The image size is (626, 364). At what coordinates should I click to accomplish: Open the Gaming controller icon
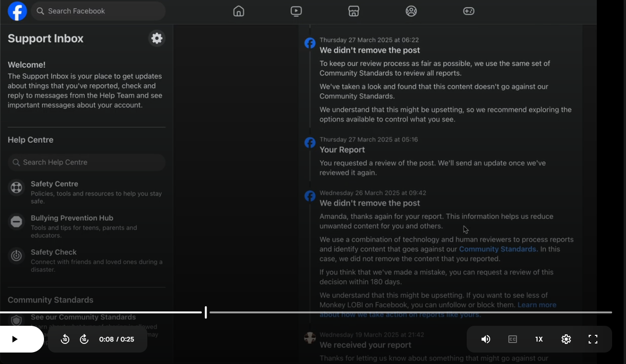point(469,11)
